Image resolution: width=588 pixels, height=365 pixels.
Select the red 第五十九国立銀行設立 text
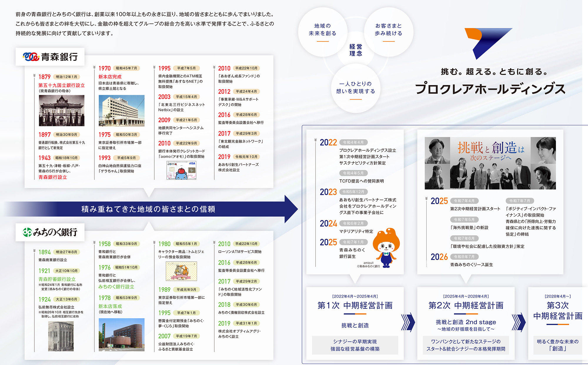[62, 85]
